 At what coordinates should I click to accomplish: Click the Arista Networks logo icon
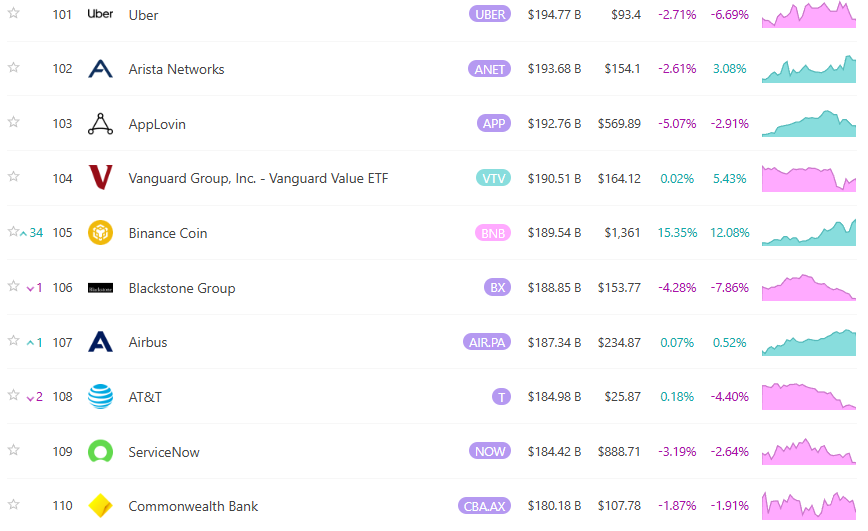[100, 69]
